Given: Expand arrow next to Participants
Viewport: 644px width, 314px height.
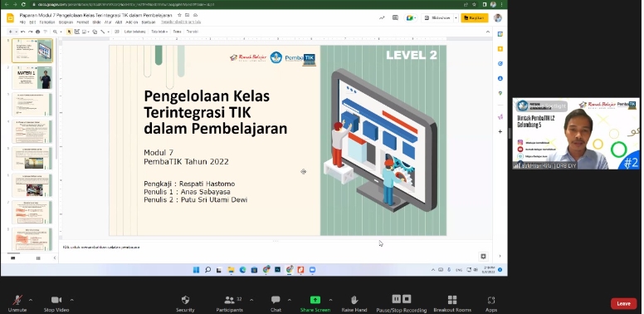Looking at the screenshot, I should [x=251, y=300].
